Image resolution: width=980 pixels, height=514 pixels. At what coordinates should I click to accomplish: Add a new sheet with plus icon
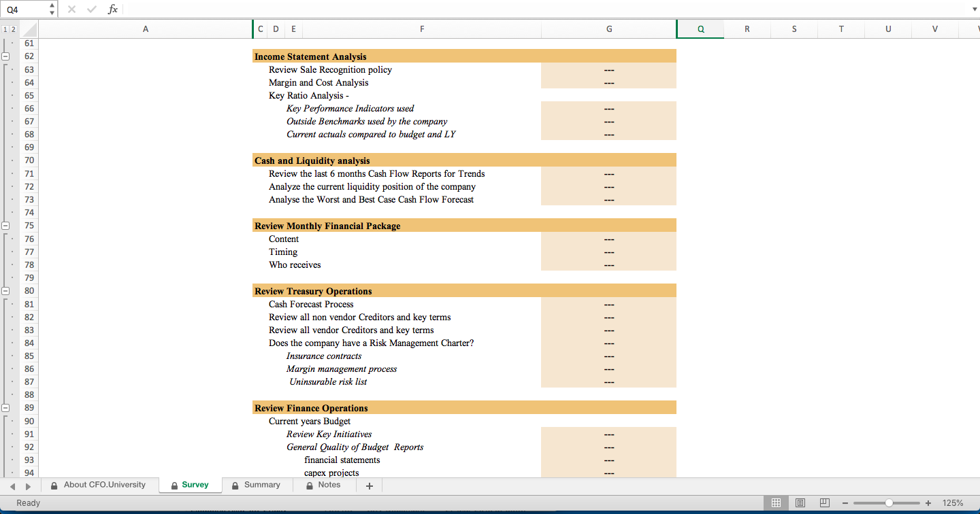point(369,485)
